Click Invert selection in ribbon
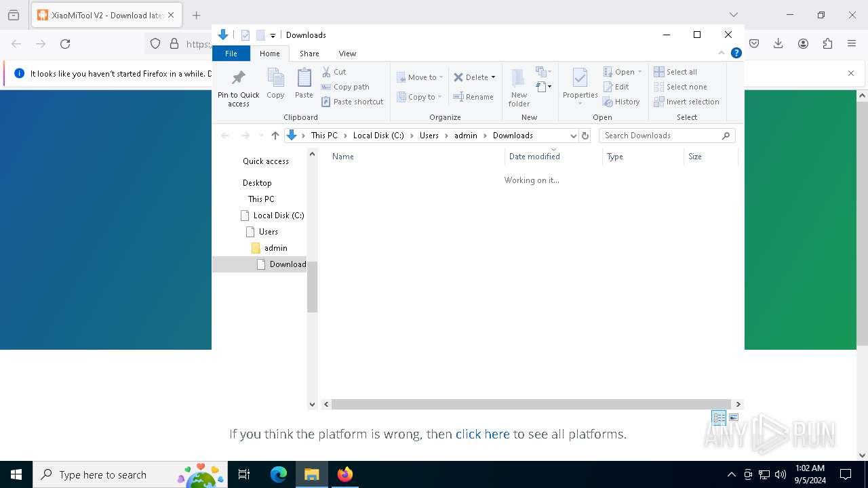868x488 pixels. (x=686, y=102)
